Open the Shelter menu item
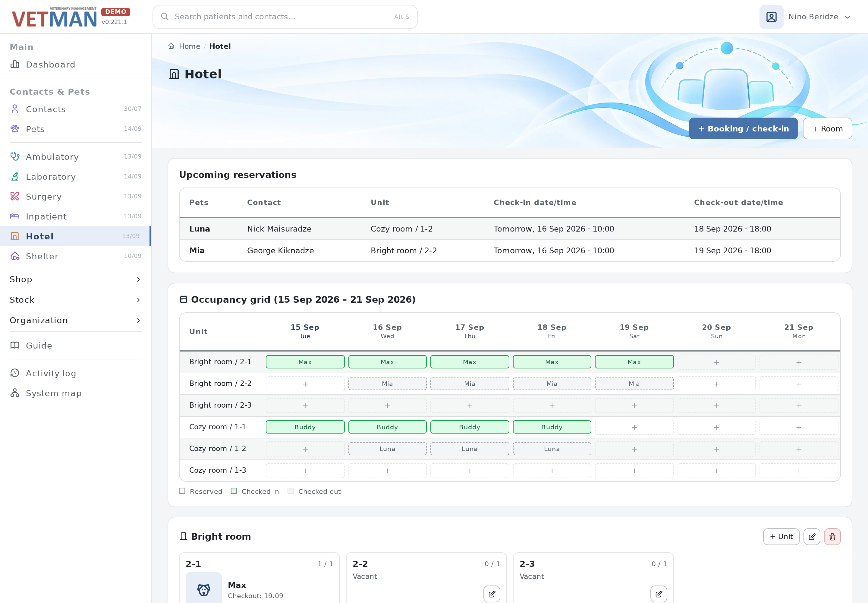Screen dimensions: 868x603 76,256
